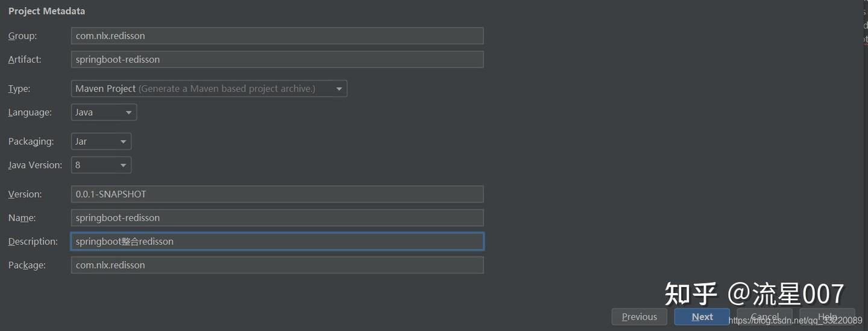Click the Cancel button
Image resolution: width=868 pixels, height=331 pixels.
764,317
